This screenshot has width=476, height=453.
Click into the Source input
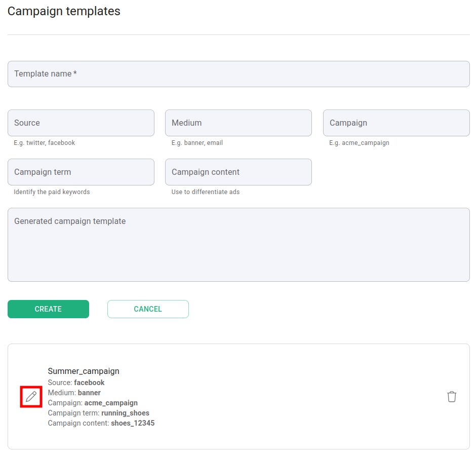[81, 123]
